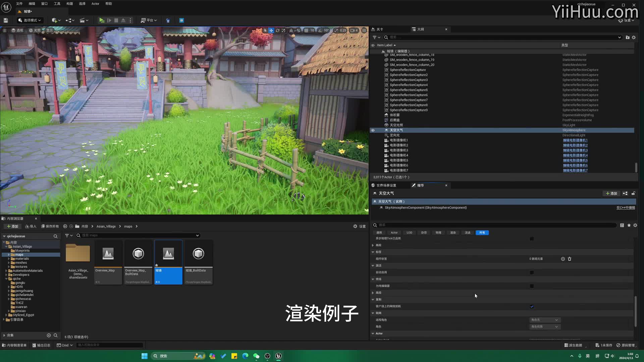The width and height of the screenshot is (644, 362).
Task: Toggle details property matrix table icon
Action: (x=622, y=226)
